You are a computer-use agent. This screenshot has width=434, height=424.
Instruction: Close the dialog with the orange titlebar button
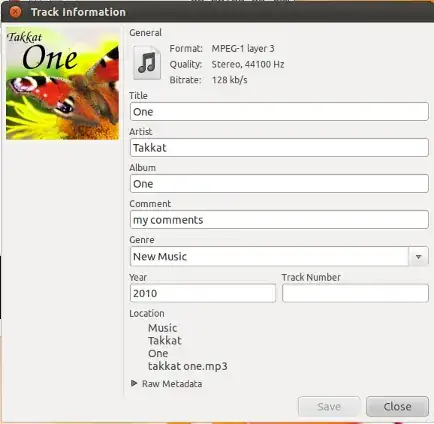coord(15,12)
